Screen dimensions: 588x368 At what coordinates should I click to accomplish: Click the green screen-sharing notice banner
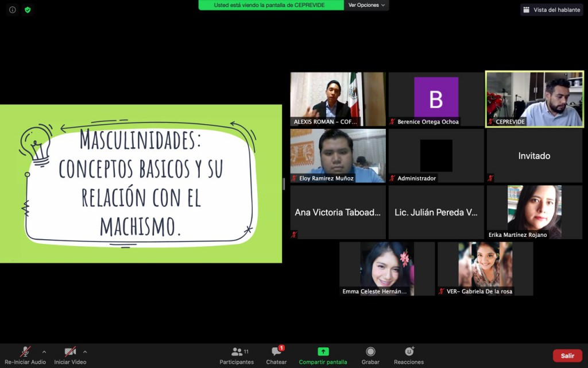click(x=271, y=5)
